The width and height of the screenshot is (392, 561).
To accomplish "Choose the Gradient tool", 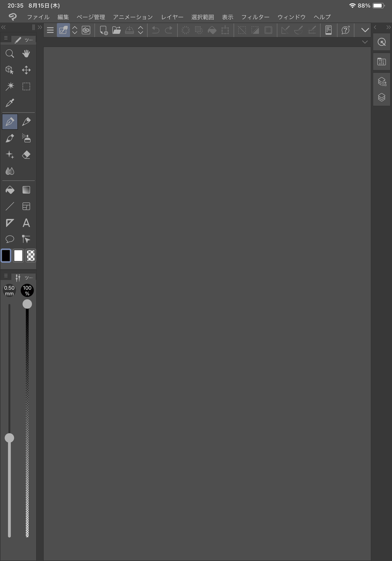I will click(x=26, y=189).
